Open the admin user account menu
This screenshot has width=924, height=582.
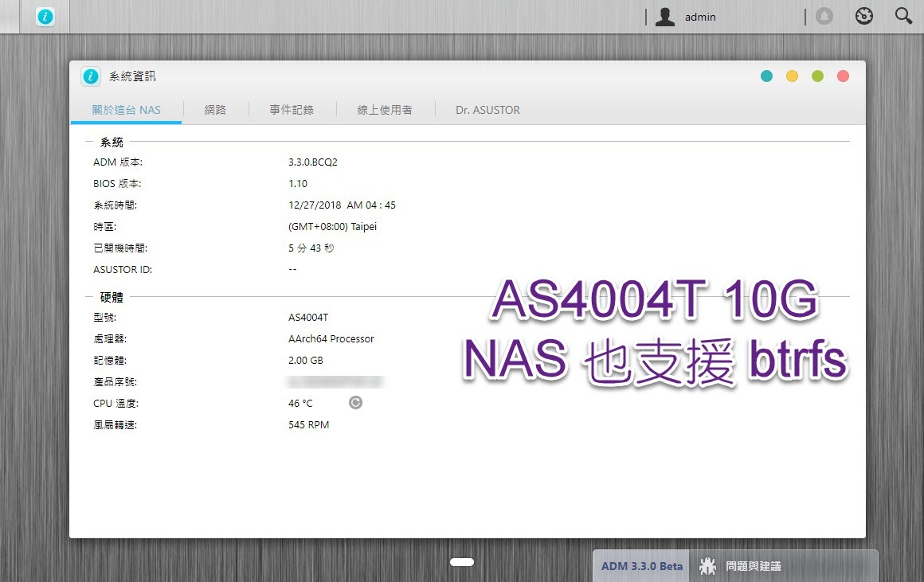click(685, 17)
